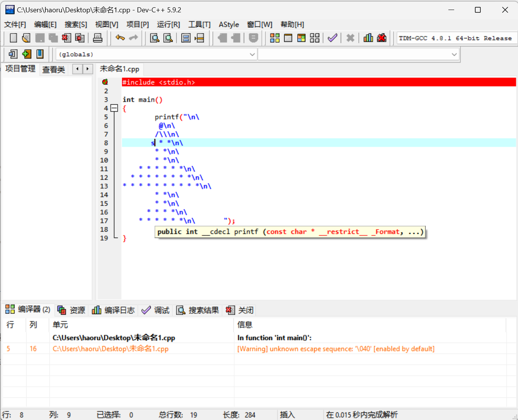This screenshot has height=420, width=518.
Task: Open profile analysis bar chart icon
Action: [x=368, y=38]
